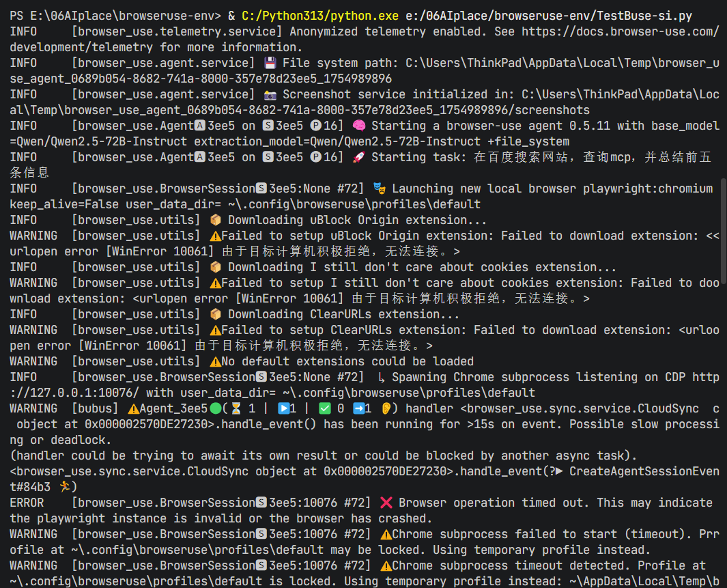Click the '[bubus]' logger name
This screenshot has width=727, height=588.
95,409
